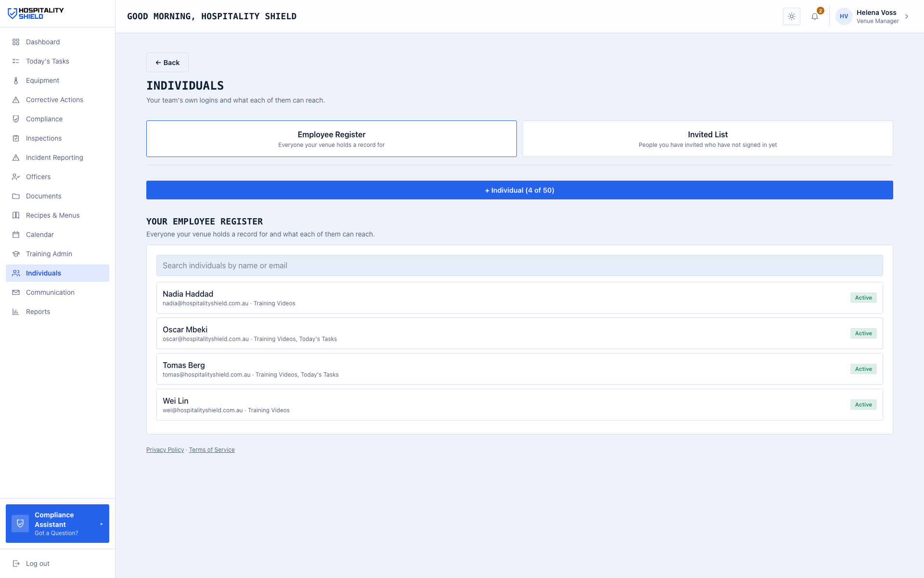Click the Reports sidebar label
Viewport: 924px width, 578px height.
[x=38, y=312]
